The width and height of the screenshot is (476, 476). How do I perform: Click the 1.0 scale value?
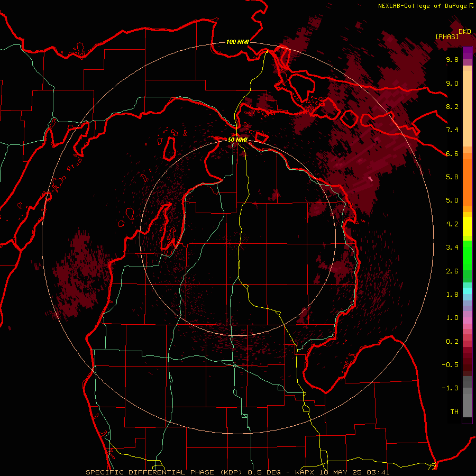click(452, 318)
